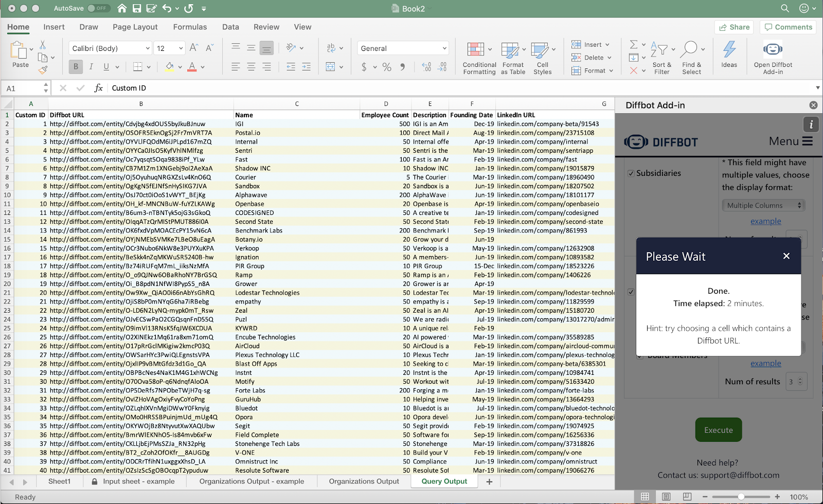This screenshot has height=504, width=823.
Task: Select column header C
Action: (297, 104)
